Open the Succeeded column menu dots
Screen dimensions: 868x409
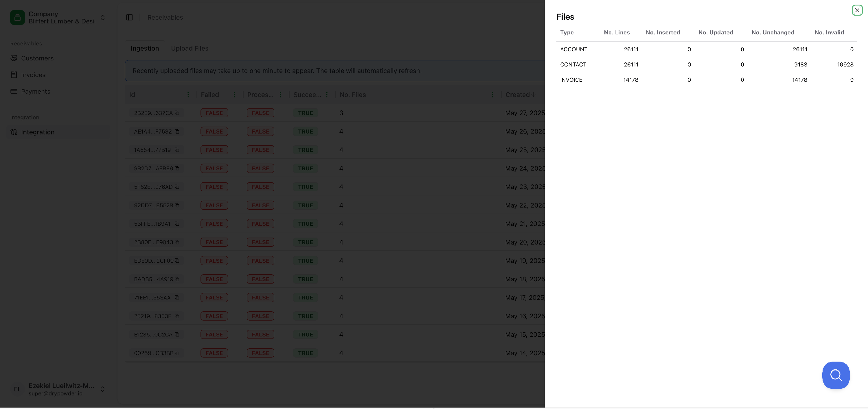click(x=326, y=95)
